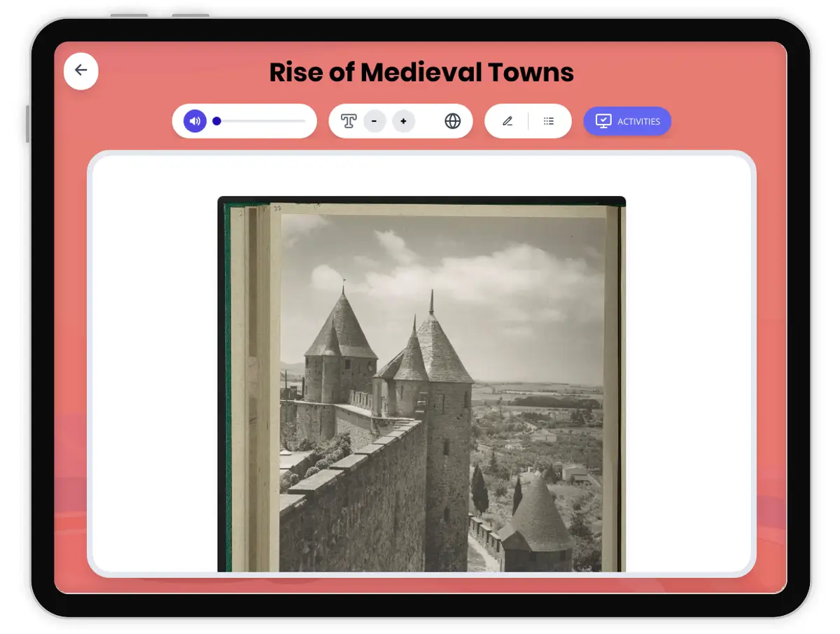840x634 pixels.
Task: Jump to end of audio progress track
Action: 304,121
